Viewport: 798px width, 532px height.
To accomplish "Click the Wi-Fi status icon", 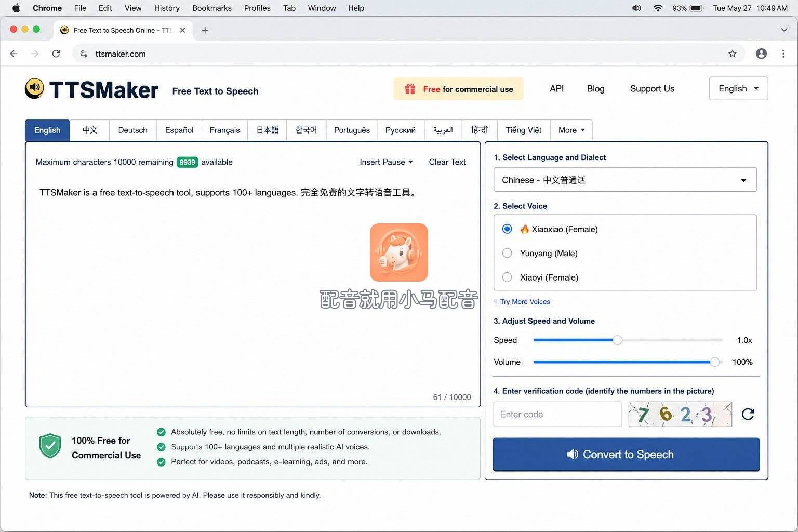I will pyautogui.click(x=658, y=8).
